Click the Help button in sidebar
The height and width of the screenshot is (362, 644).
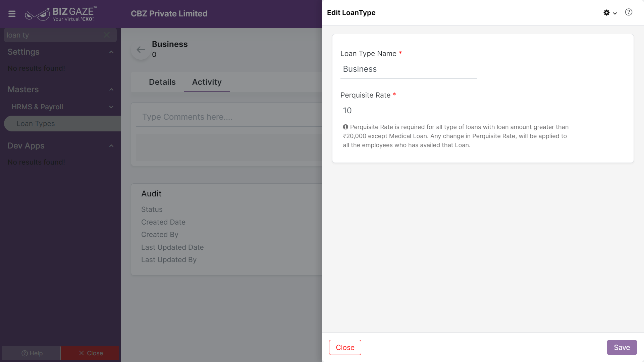(x=32, y=353)
